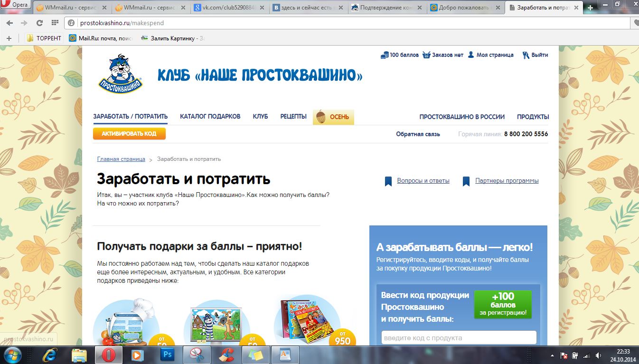This screenshot has width=639, height=364.
Task: Open the Партнеры программы link
Action: (507, 181)
